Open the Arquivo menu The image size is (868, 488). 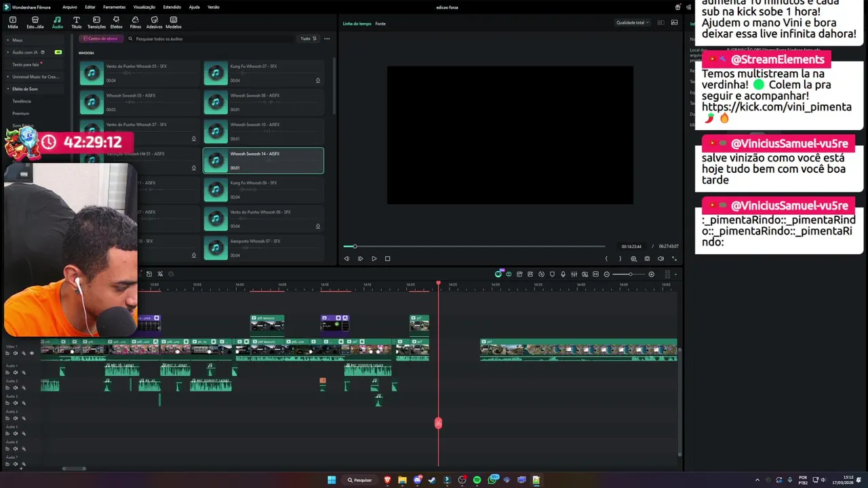tap(69, 7)
